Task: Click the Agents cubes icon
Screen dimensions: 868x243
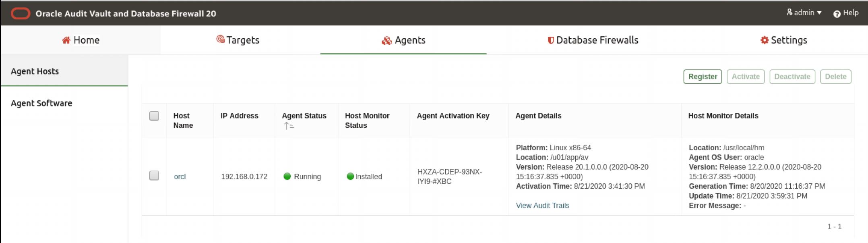Action: coord(386,40)
